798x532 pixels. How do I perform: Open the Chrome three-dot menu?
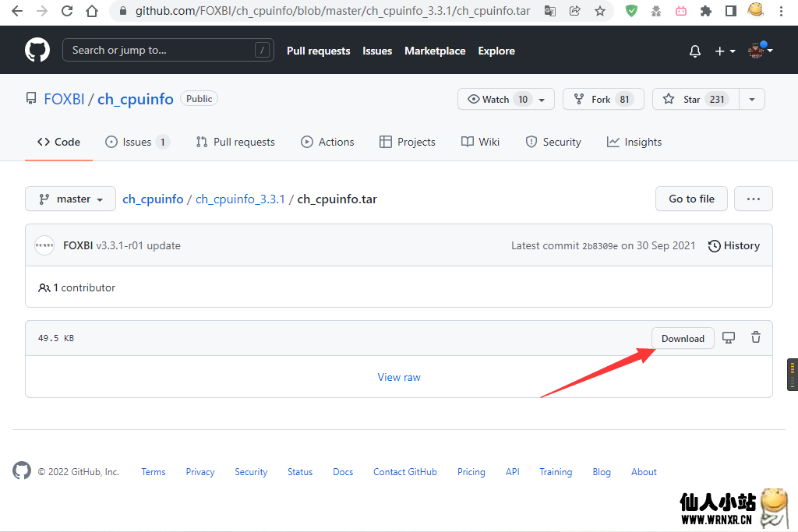[x=781, y=11]
